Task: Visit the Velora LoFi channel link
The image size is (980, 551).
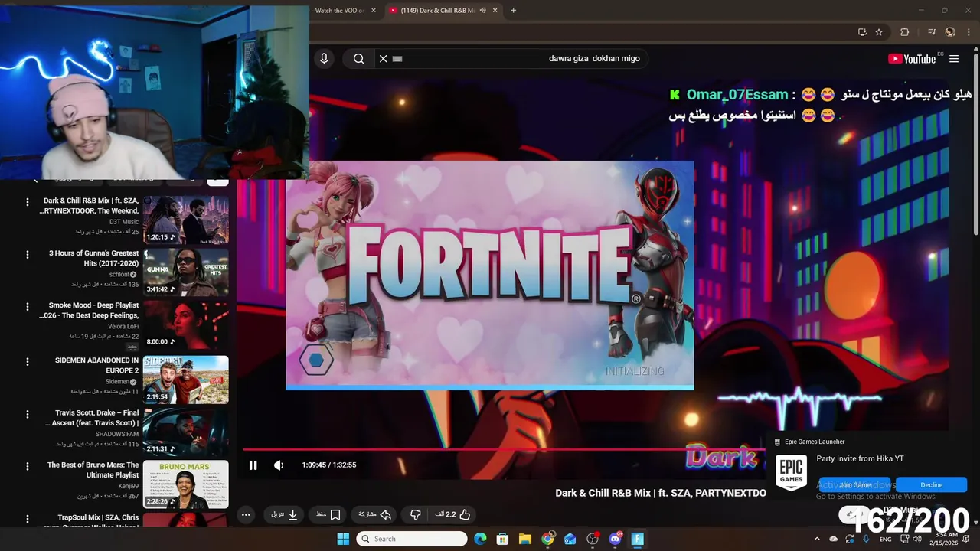Action: click(x=123, y=327)
